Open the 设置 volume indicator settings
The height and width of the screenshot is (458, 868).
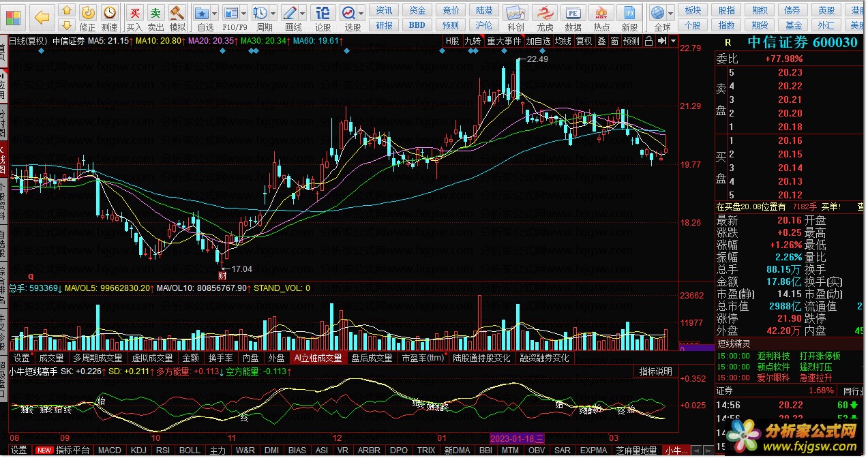[x=22, y=358]
